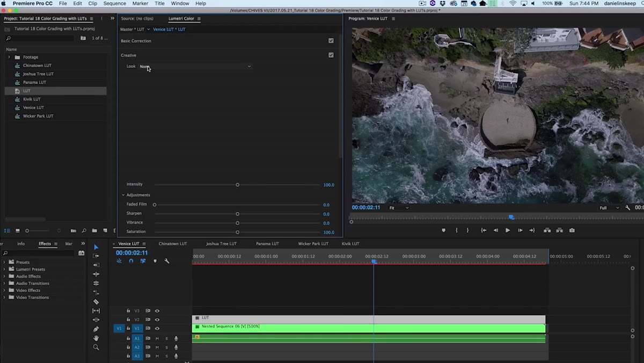644x363 pixels.
Task: Toggle insert sequences as nests icon
Action: pos(119,261)
